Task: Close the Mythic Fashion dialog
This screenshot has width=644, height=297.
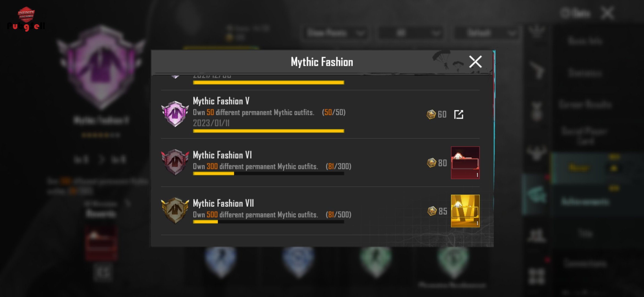Action: pyautogui.click(x=475, y=62)
